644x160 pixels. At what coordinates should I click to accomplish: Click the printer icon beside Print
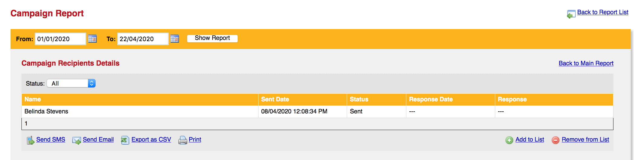(x=183, y=140)
